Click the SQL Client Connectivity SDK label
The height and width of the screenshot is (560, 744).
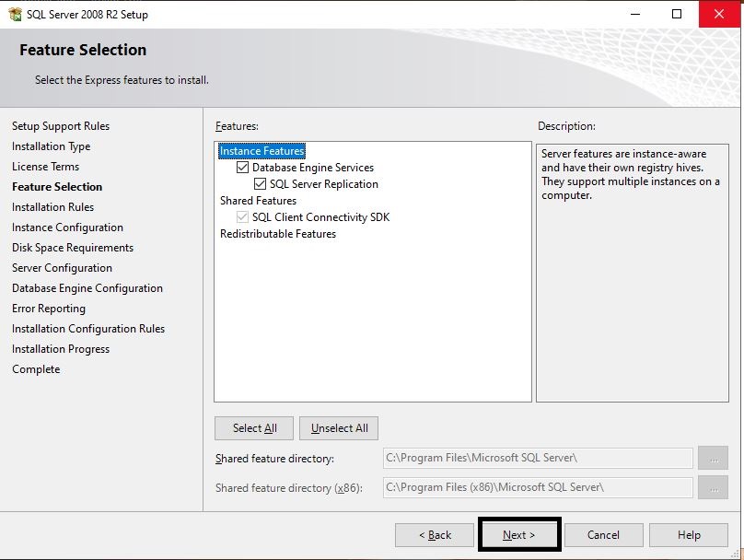coord(320,217)
